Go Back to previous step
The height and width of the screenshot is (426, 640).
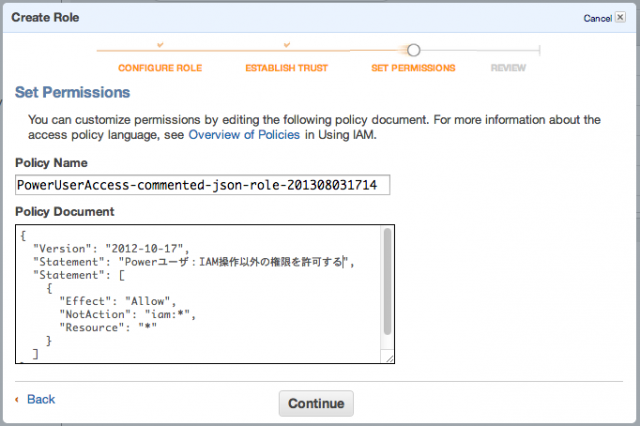pyautogui.click(x=41, y=399)
